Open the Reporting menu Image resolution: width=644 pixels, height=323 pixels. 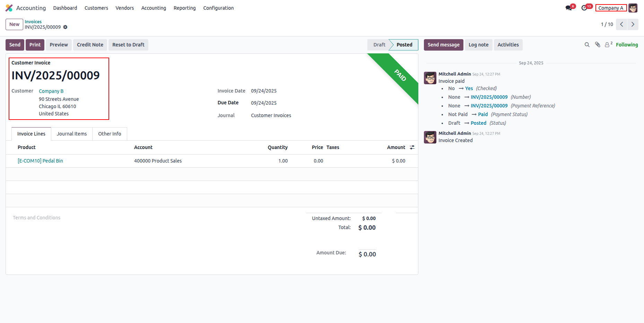coord(184,8)
